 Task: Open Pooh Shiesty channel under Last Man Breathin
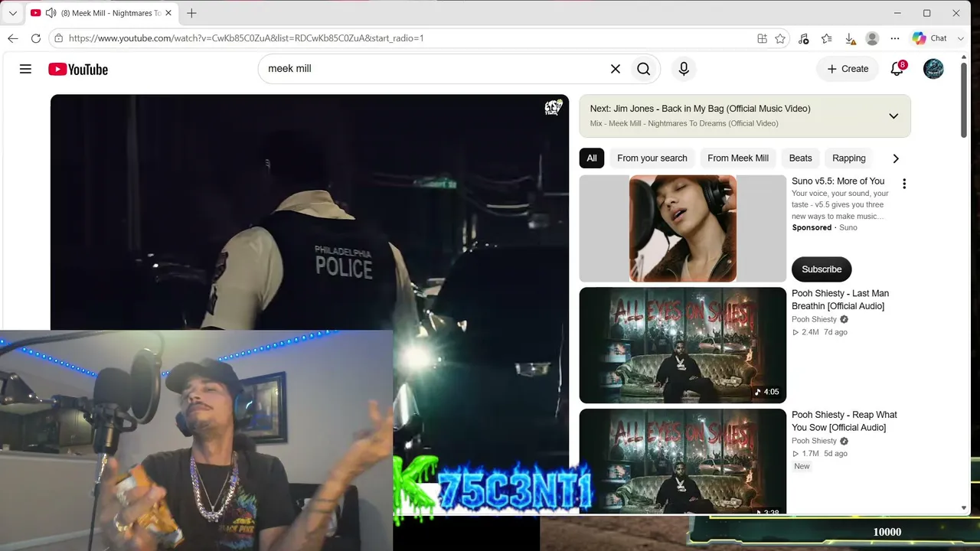814,319
